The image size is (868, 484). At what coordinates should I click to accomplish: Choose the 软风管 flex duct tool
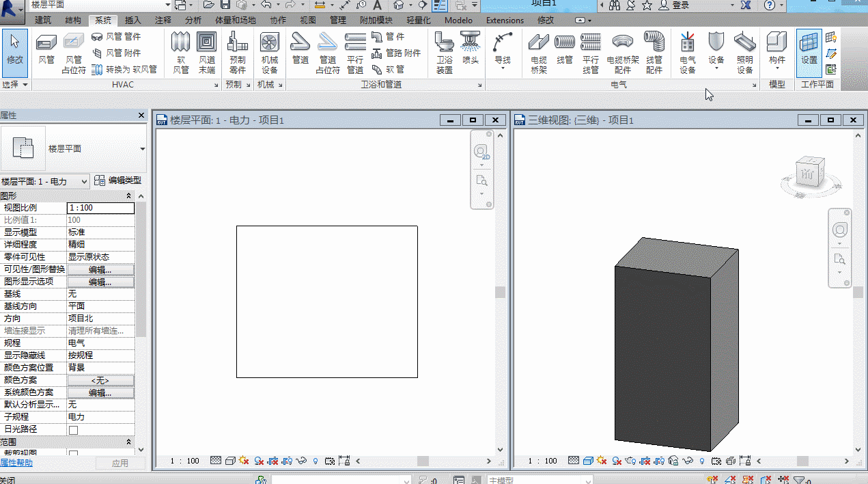(x=181, y=53)
